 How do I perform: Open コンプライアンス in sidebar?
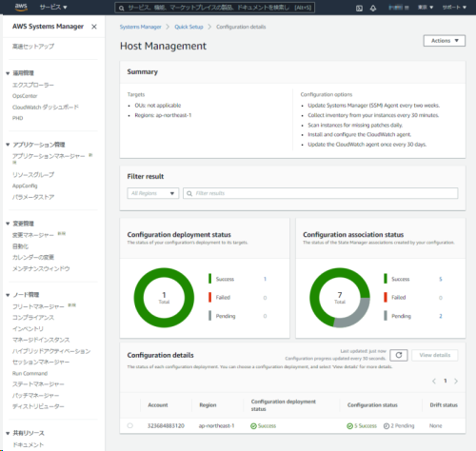[33, 318]
